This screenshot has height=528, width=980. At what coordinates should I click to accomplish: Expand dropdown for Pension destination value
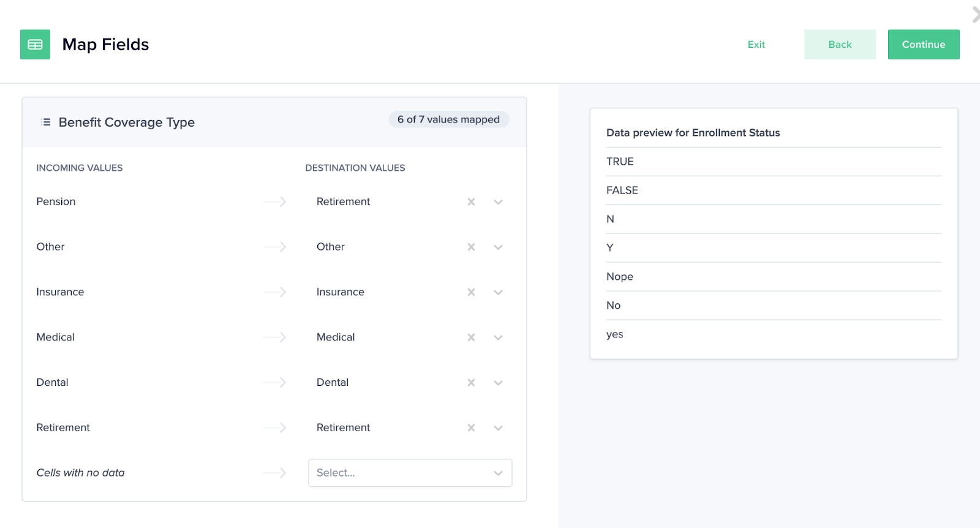(x=498, y=202)
